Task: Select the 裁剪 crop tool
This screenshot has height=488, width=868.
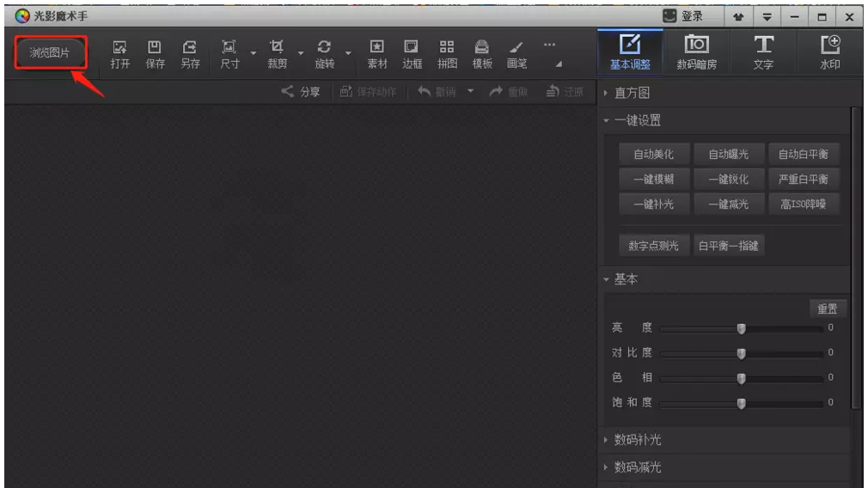Action: tap(277, 54)
